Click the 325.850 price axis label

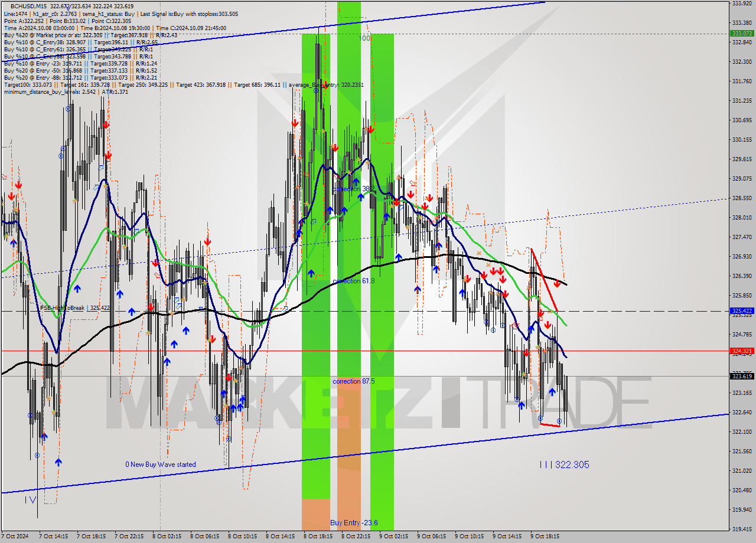pyautogui.click(x=741, y=295)
